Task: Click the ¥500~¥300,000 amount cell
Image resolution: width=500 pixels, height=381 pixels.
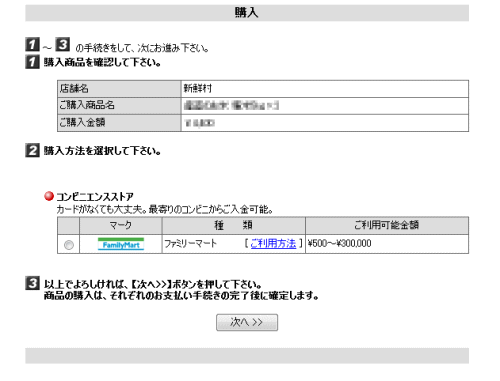Action: pyautogui.click(x=387, y=244)
